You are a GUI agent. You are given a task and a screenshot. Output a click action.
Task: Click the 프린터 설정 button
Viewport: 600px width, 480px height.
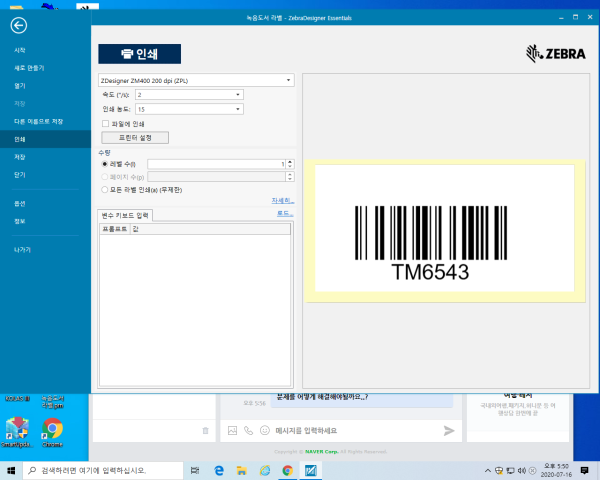pos(134,137)
